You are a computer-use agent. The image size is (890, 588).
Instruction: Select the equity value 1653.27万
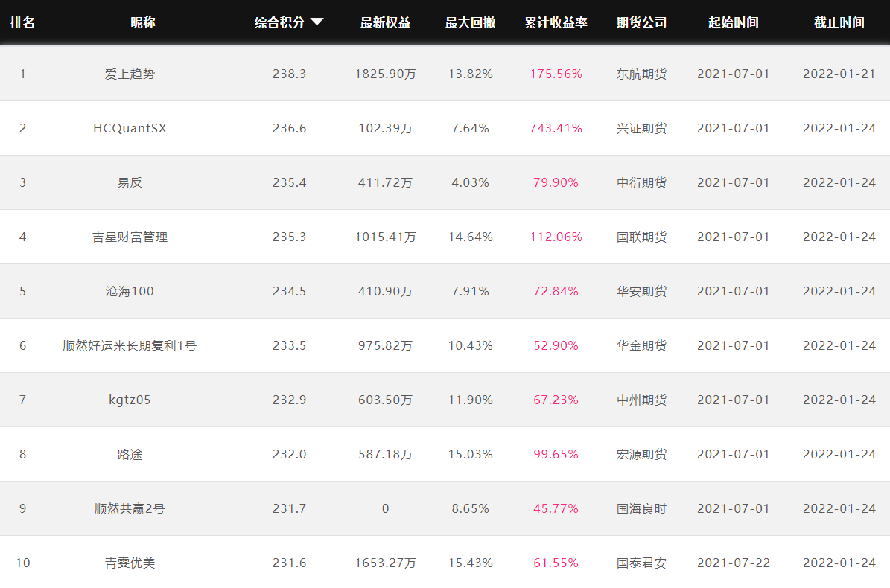coord(385,563)
